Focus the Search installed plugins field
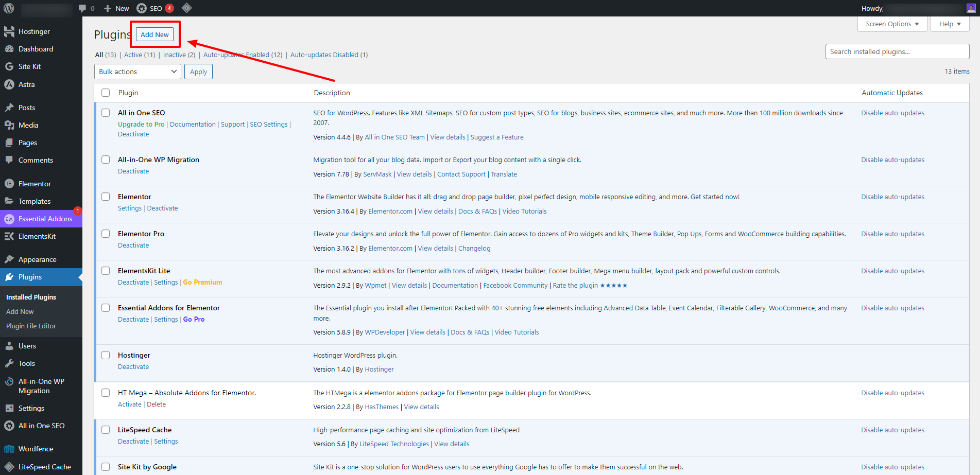980x475 pixels. click(x=897, y=51)
